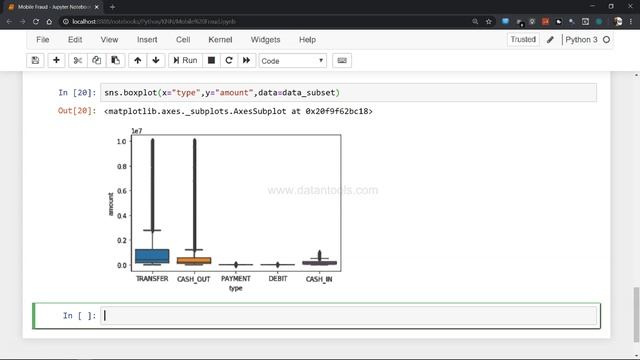Viewport: 640px width, 360px height.
Task: Click the Python 3 kernel name
Action: [x=581, y=40]
